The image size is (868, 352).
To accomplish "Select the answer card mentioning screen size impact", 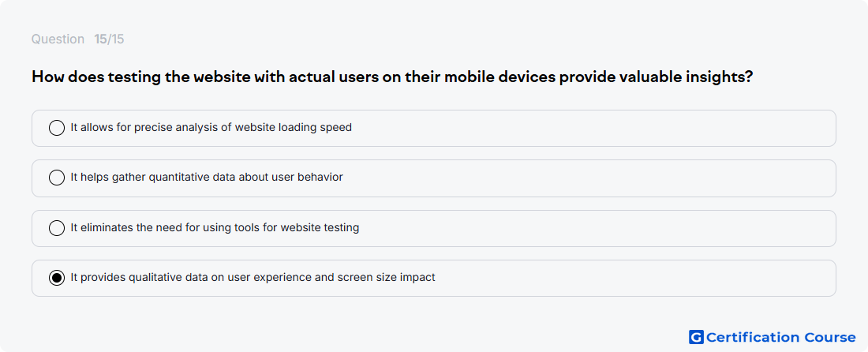I will [x=433, y=279].
